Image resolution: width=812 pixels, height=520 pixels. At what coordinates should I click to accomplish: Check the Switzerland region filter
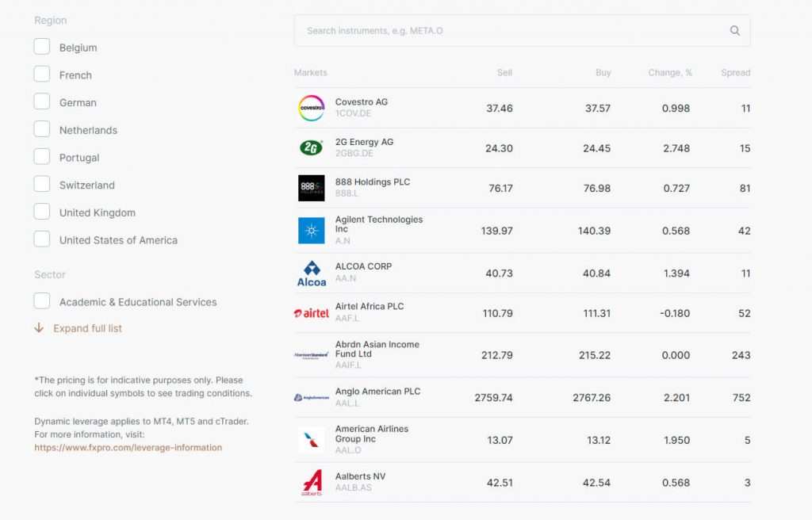pyautogui.click(x=42, y=184)
